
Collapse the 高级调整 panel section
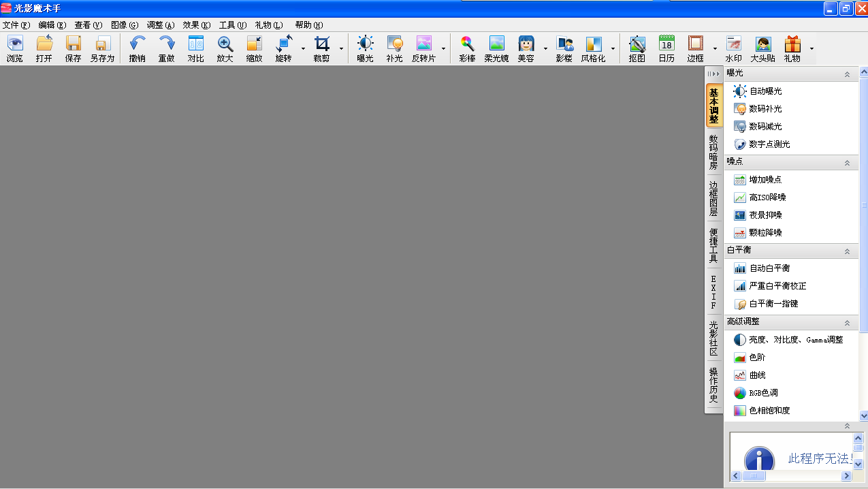point(848,323)
